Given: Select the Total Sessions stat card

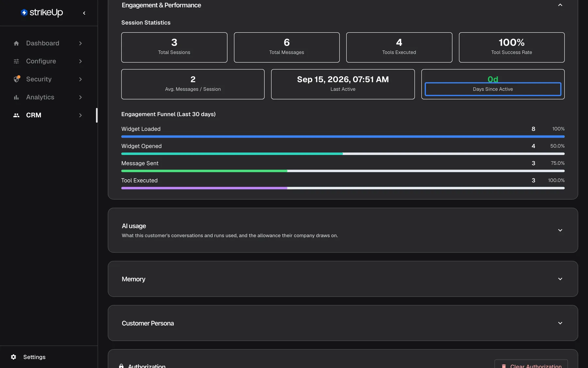Looking at the screenshot, I should [x=174, y=47].
